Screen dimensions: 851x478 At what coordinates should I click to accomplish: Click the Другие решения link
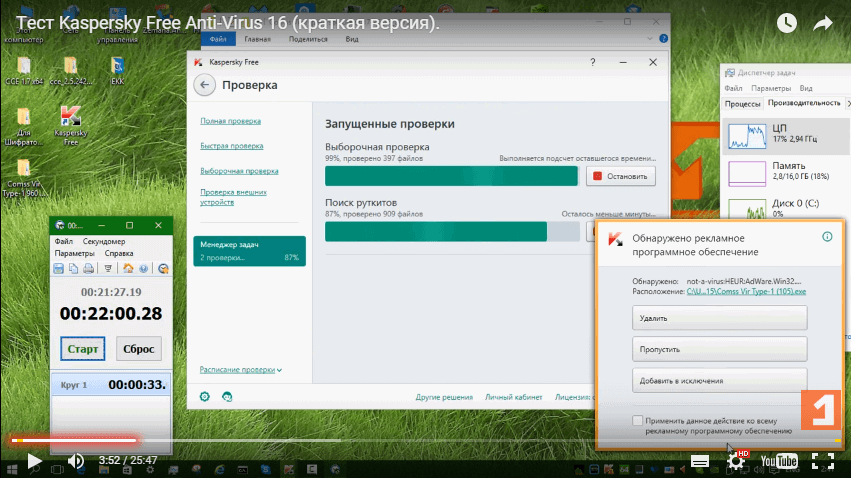[444, 397]
